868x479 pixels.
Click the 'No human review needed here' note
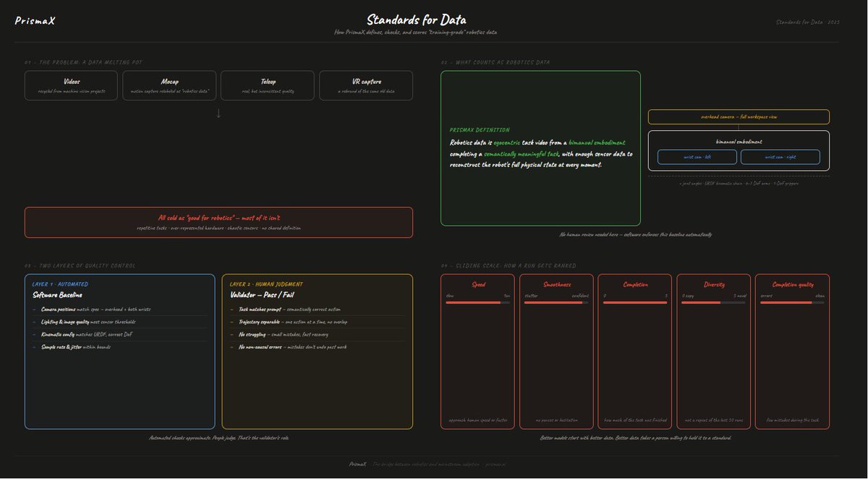click(635, 234)
